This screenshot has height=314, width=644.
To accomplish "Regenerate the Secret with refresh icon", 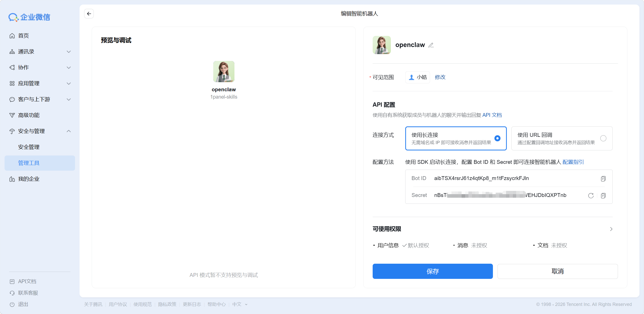I will (591, 196).
